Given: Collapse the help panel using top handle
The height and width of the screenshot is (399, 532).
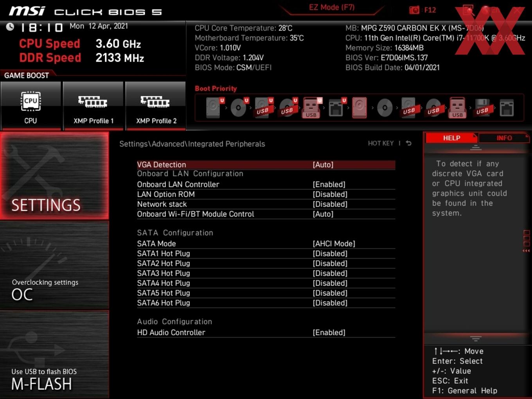Looking at the screenshot, I should tap(476, 147).
